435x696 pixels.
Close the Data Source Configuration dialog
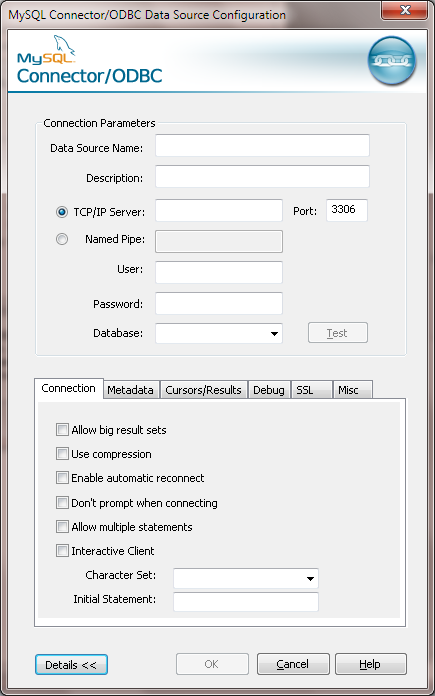[405, 10]
